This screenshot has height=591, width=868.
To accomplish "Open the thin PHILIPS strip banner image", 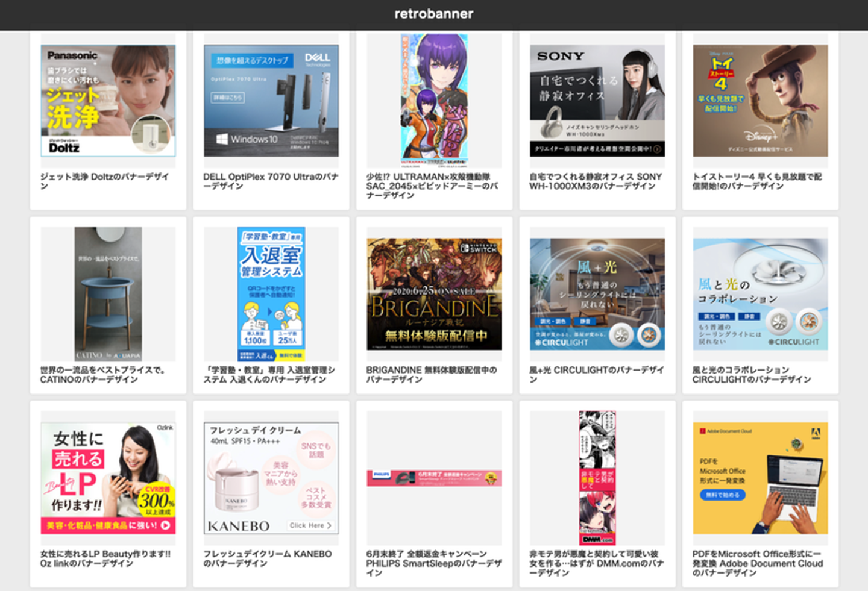I will point(434,478).
